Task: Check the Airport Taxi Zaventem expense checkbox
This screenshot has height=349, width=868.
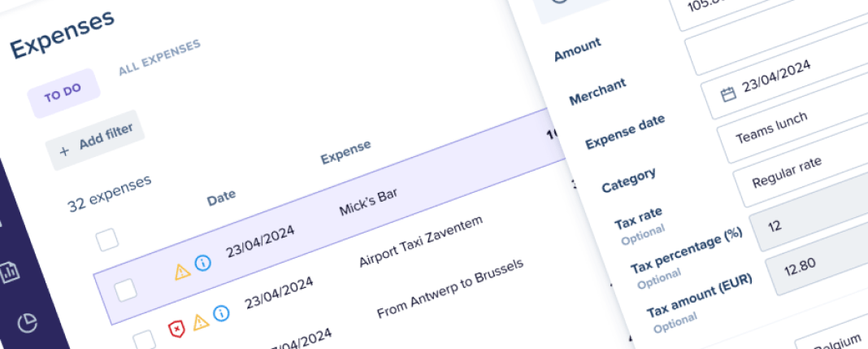Action: click(143, 339)
